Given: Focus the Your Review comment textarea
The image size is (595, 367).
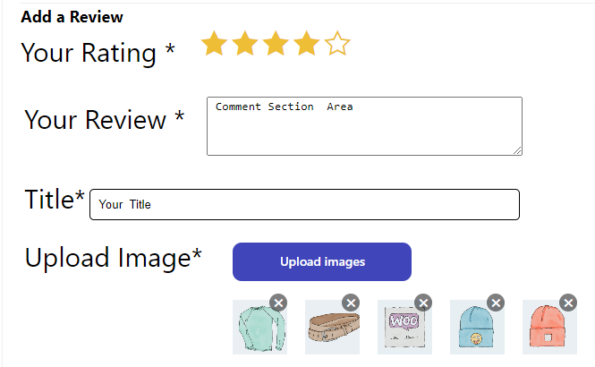Looking at the screenshot, I should click(365, 126).
